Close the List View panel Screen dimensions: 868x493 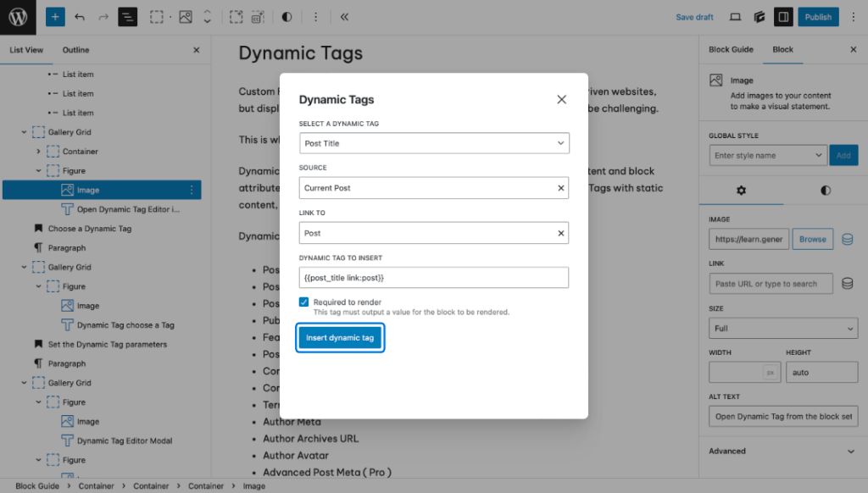tap(197, 50)
